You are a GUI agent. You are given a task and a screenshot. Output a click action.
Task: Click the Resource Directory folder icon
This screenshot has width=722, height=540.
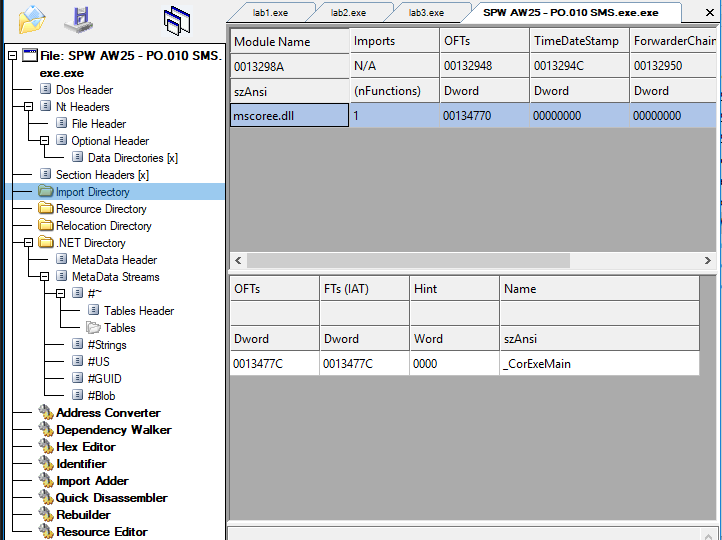(x=46, y=208)
